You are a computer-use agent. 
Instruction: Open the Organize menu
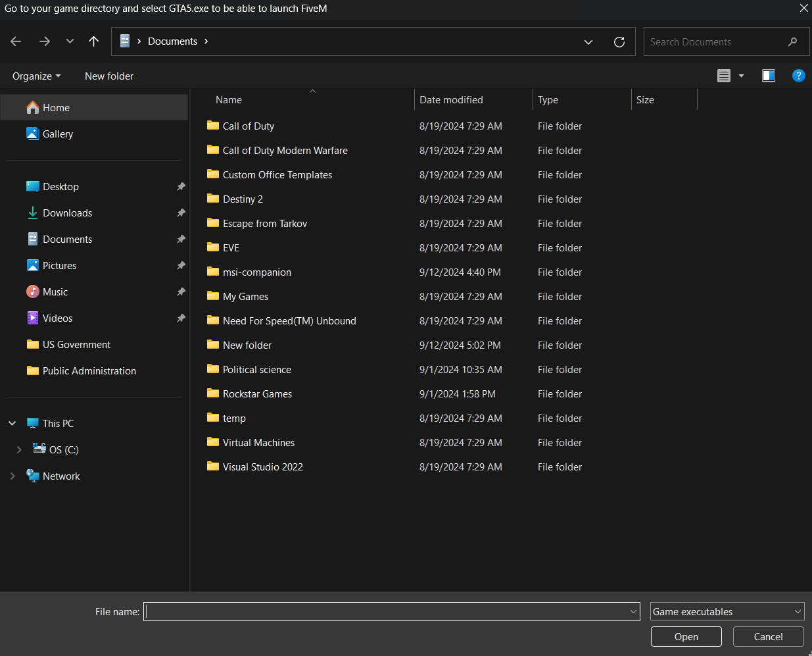(36, 76)
